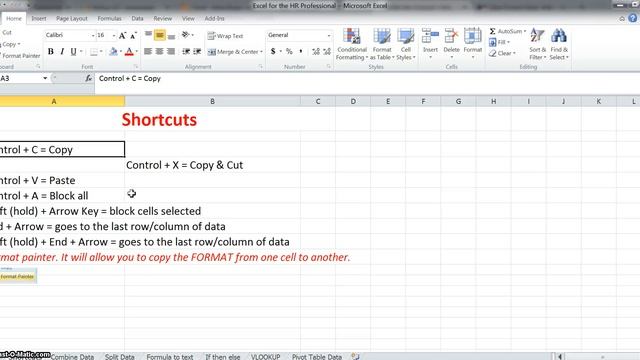Toggle Middle Align
The image size is (640, 360).
click(160, 36)
